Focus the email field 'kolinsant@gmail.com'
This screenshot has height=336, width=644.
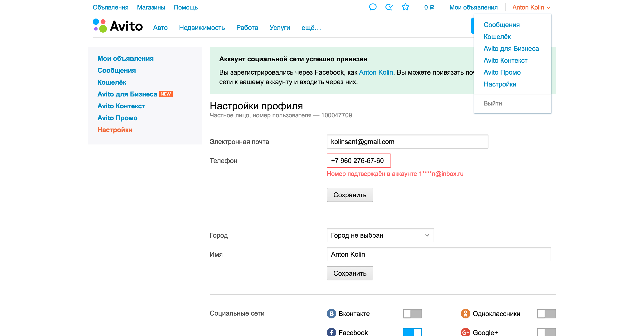407,142
